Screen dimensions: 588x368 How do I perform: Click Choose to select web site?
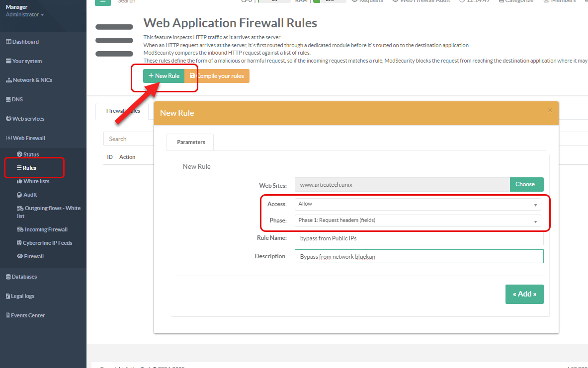[x=526, y=184]
